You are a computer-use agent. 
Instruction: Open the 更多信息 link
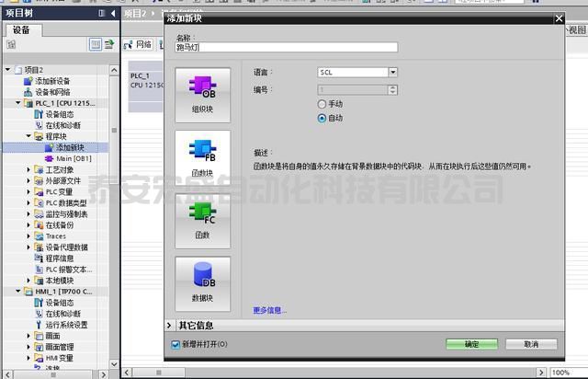point(269,310)
